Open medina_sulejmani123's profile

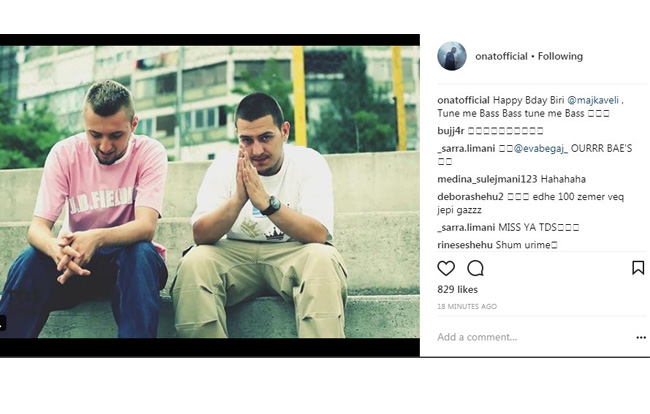[487, 179]
